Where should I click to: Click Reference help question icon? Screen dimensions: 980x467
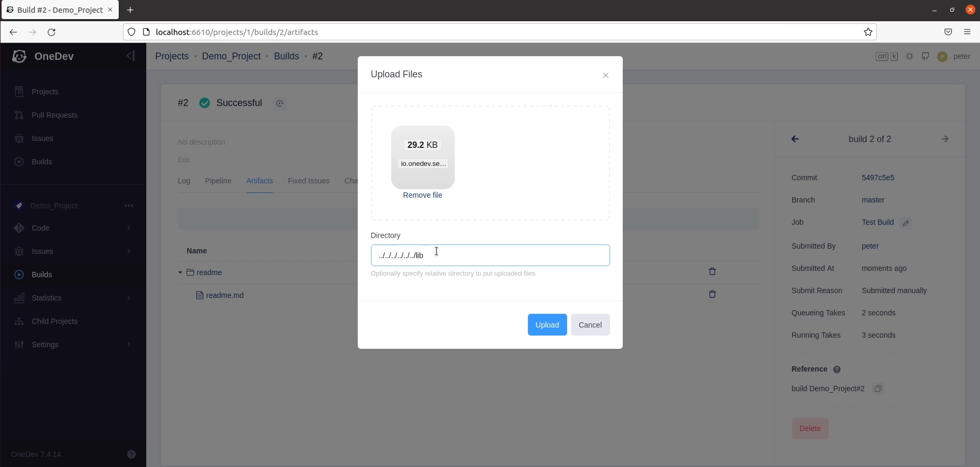pyautogui.click(x=837, y=369)
